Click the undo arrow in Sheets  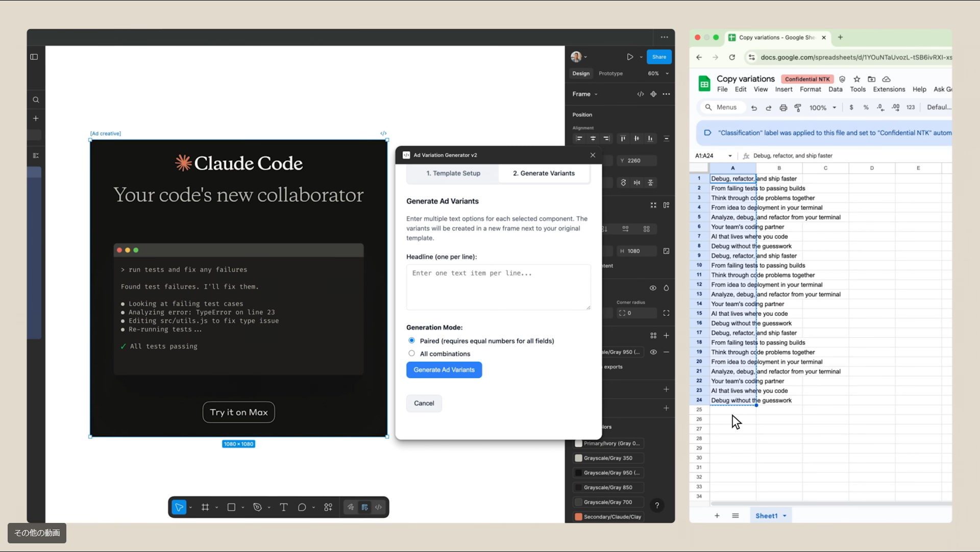click(x=754, y=108)
